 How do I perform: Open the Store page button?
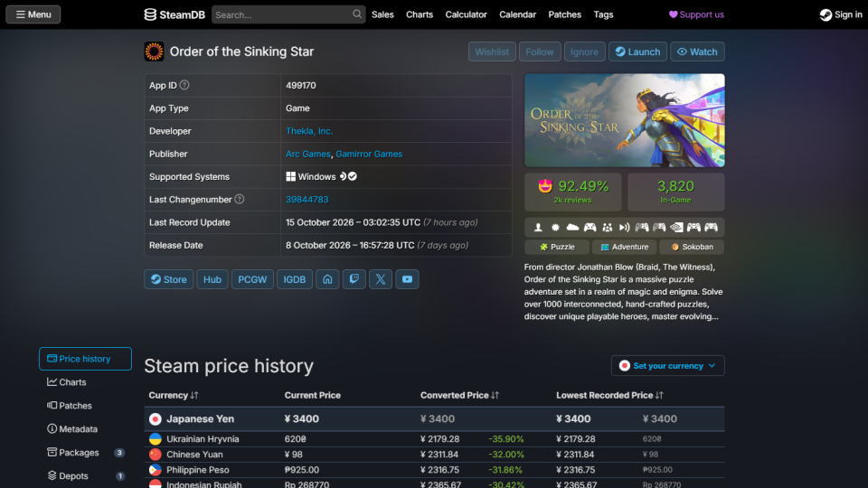[x=169, y=279]
